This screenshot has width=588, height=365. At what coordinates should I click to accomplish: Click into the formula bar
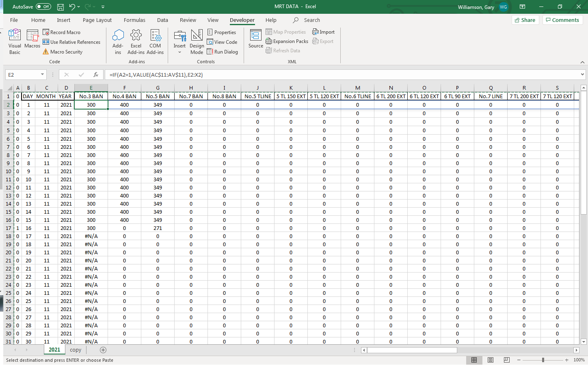coord(341,75)
